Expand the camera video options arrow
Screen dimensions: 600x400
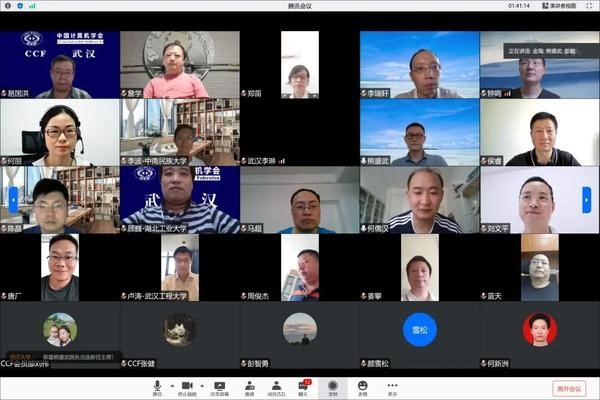click(x=202, y=385)
